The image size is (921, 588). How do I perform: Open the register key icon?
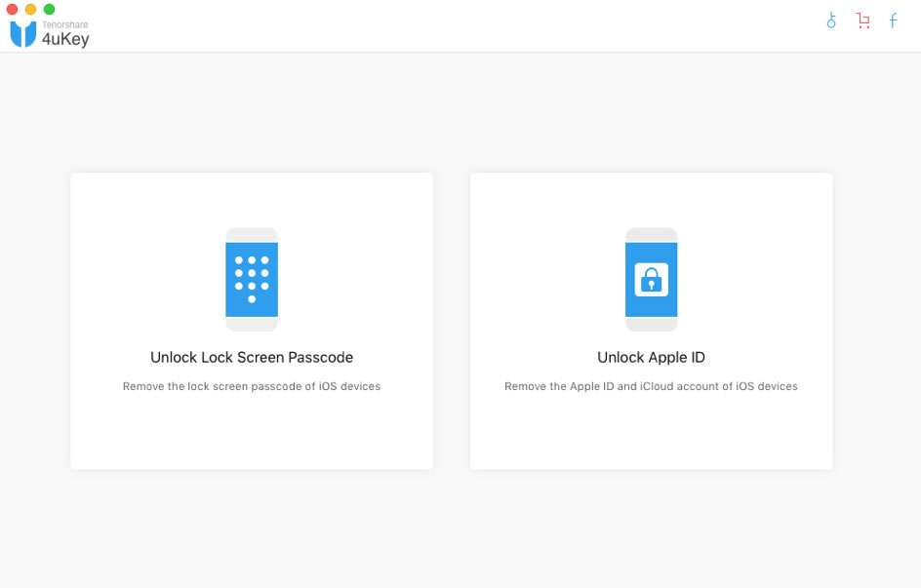click(x=831, y=20)
